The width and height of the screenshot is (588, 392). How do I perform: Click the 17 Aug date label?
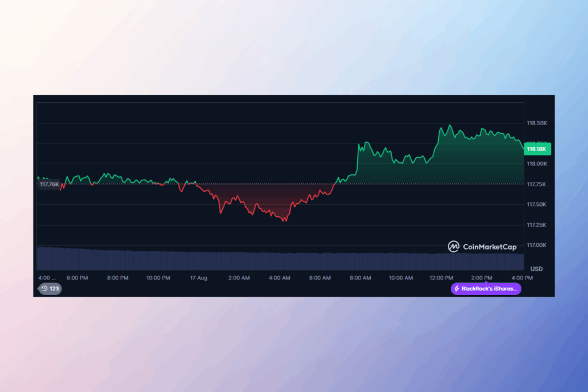(198, 278)
